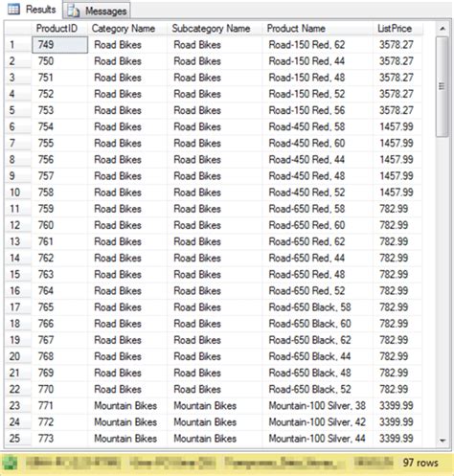454x476 pixels.
Task: Select row header number 1
Action: pos(18,45)
